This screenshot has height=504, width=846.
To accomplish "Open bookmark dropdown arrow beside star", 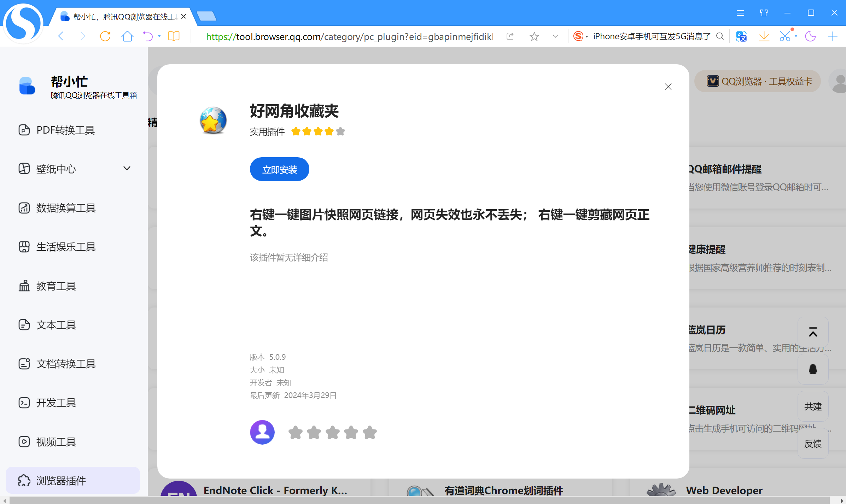I will (x=555, y=36).
